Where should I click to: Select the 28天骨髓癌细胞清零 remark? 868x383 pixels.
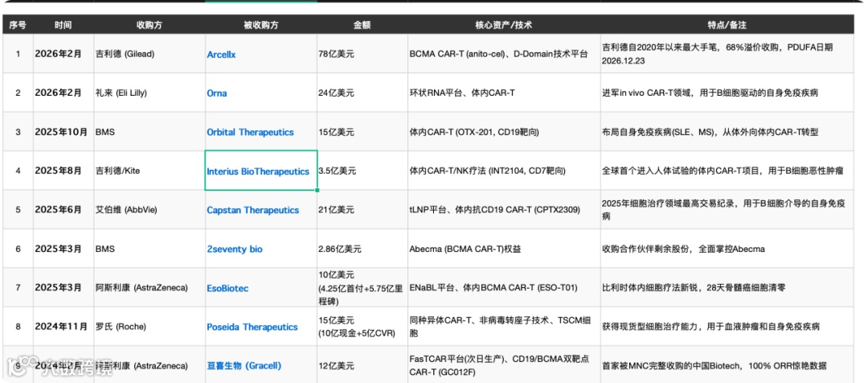pos(727,288)
